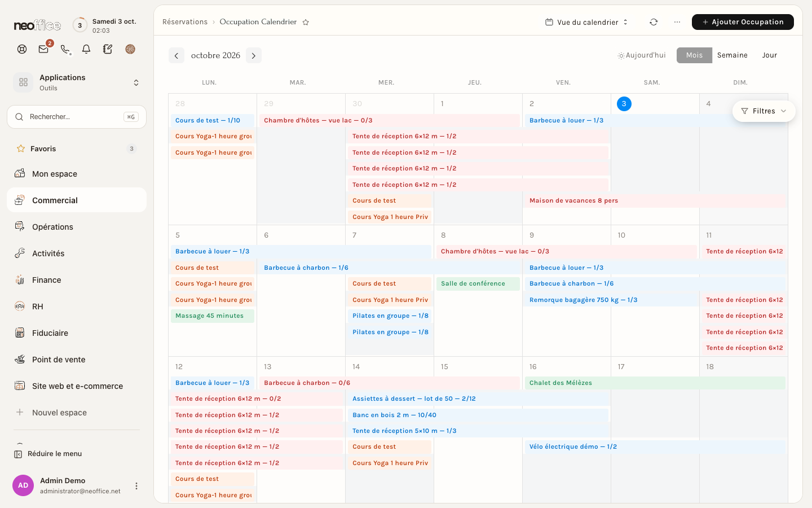Viewport: 812px width, 508px height.
Task: Go to the previous month
Action: click(x=176, y=55)
